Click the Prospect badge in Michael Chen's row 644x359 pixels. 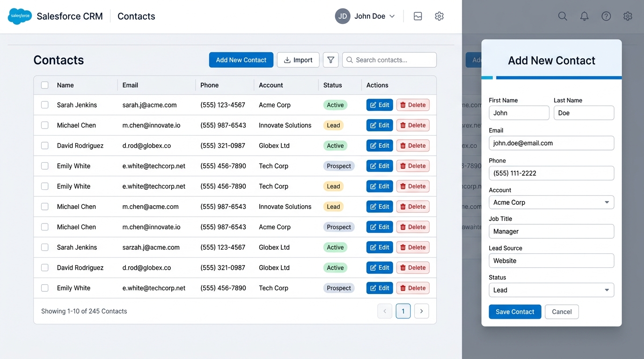339,227
